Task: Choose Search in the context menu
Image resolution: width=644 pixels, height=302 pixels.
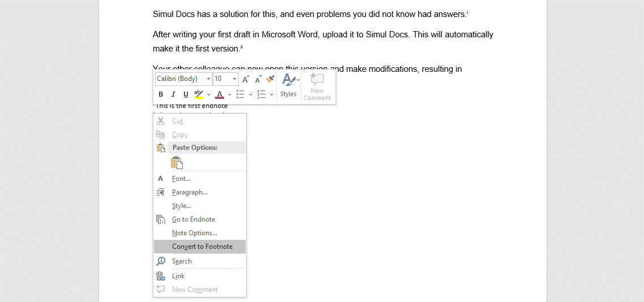Action: [200, 261]
